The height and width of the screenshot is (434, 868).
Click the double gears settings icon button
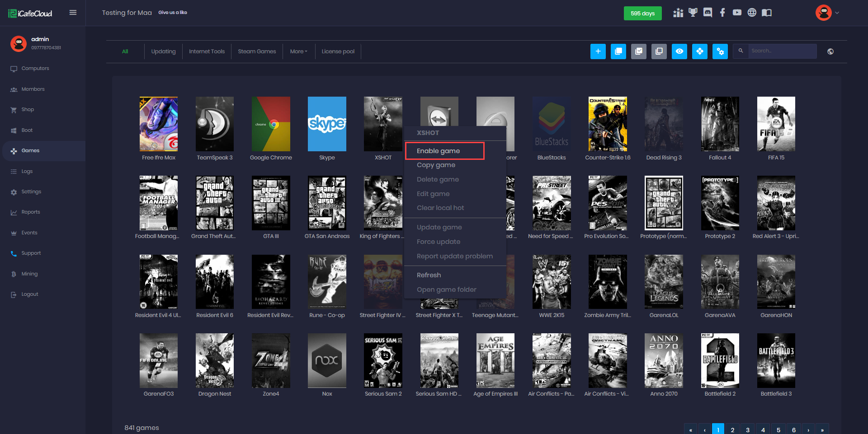[720, 51]
